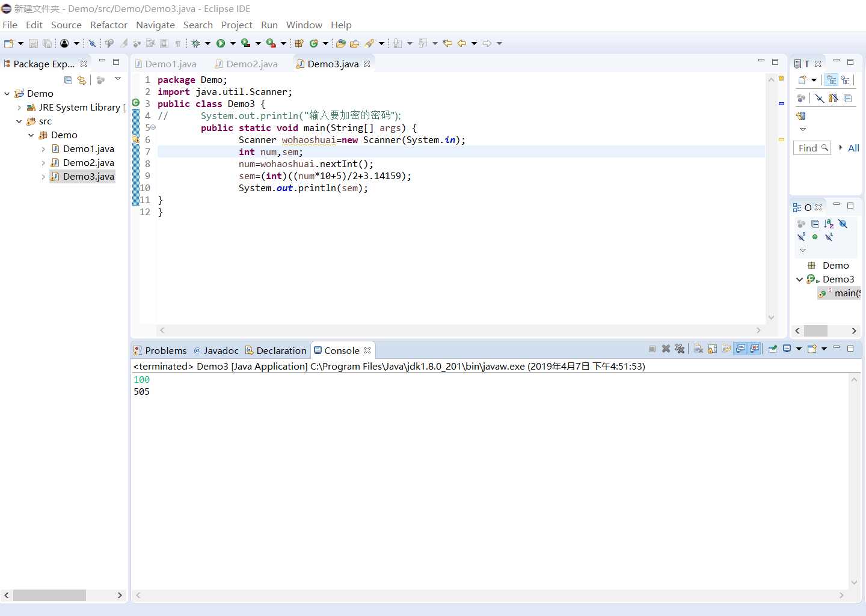Toggle Categorized view in Task List
Screen dimensions: 866x616
[x=832, y=80]
